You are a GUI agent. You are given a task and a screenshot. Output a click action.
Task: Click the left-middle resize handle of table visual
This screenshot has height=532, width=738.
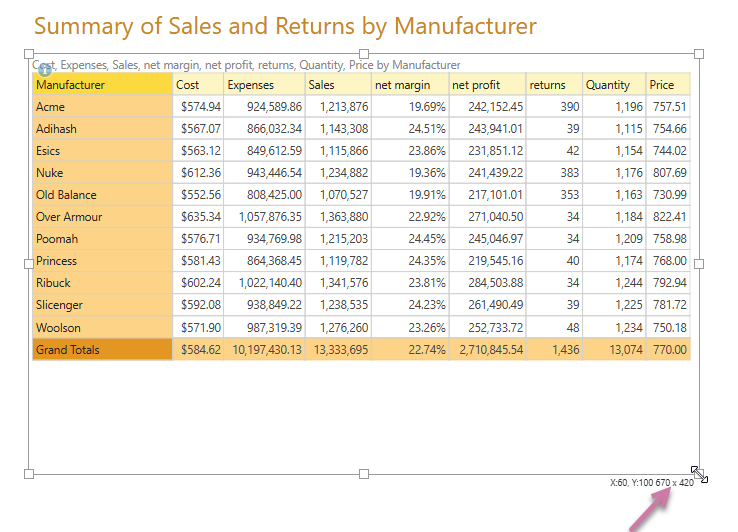point(29,264)
